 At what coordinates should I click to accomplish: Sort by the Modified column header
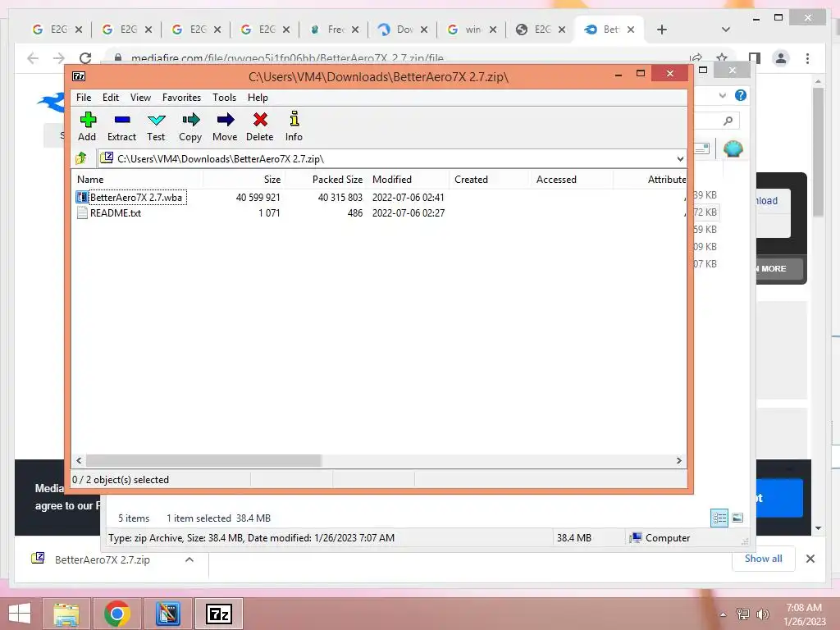point(409,180)
